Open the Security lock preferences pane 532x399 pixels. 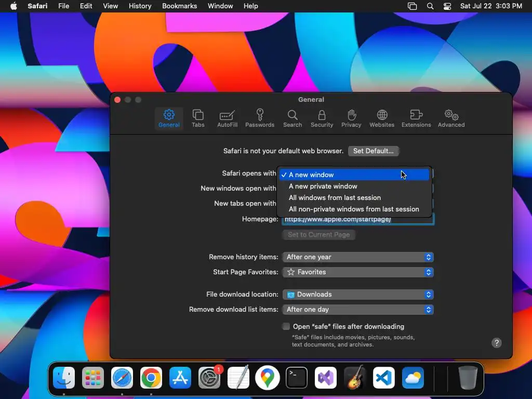pos(322,118)
